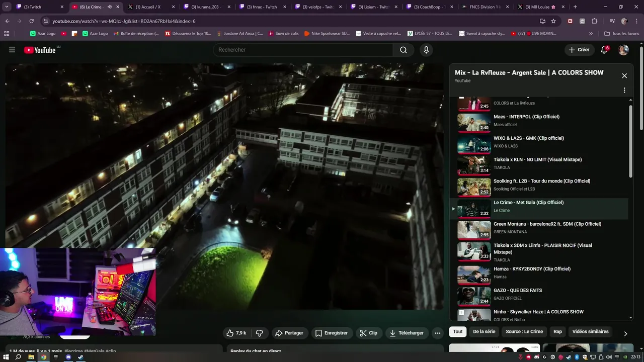644x362 pixels.
Task: Open Discord from the taskbar
Action: pyautogui.click(x=68, y=357)
